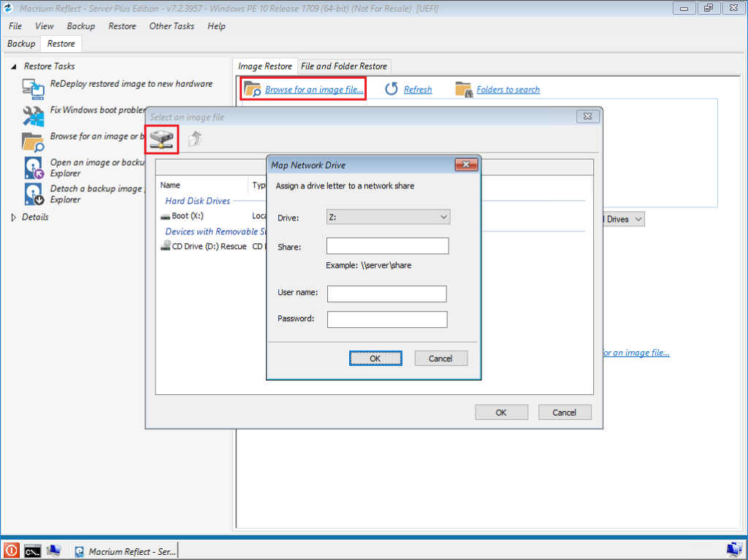Cancel the Map Network Drive dialog
The height and width of the screenshot is (560, 748).
(440, 358)
